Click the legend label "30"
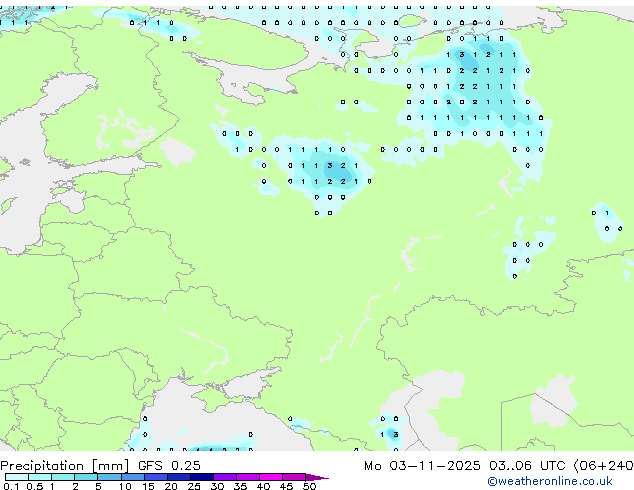634x490 pixels. [x=217, y=486]
